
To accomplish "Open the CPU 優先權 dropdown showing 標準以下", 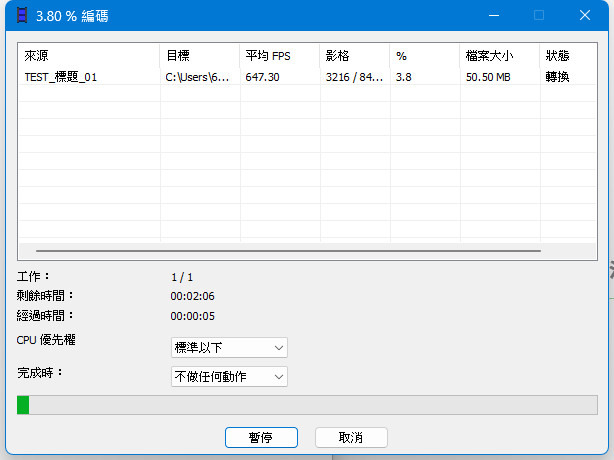I will [x=229, y=348].
